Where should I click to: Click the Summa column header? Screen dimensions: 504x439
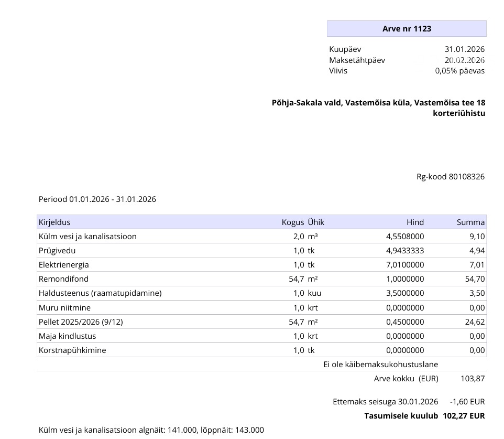click(470, 222)
